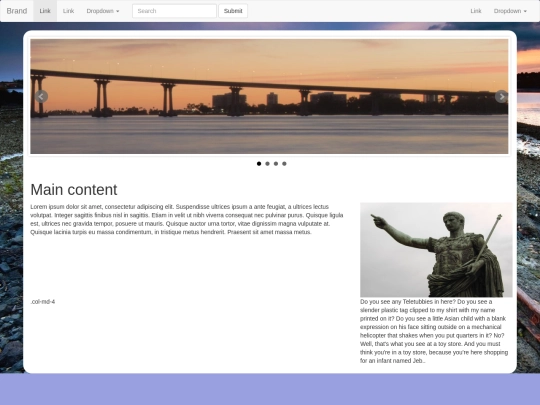Select the fourth carousel indicator dot
Image resolution: width=540 pixels, height=405 pixels.
point(284,164)
